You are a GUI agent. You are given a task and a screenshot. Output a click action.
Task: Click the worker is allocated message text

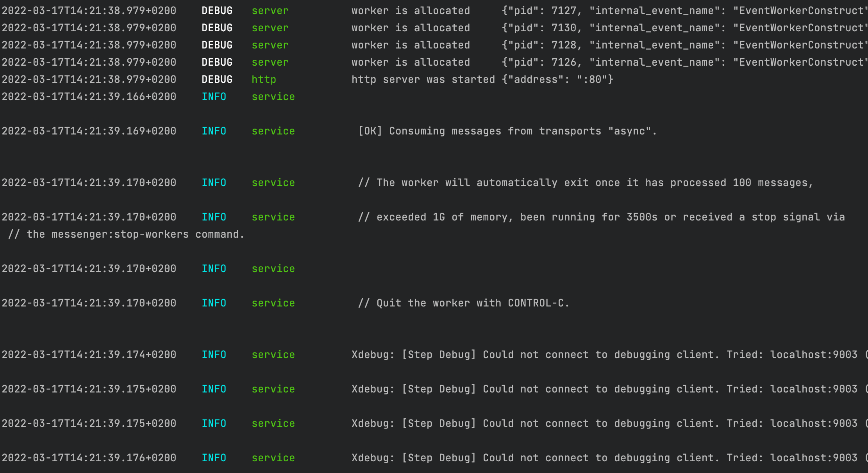411,11
